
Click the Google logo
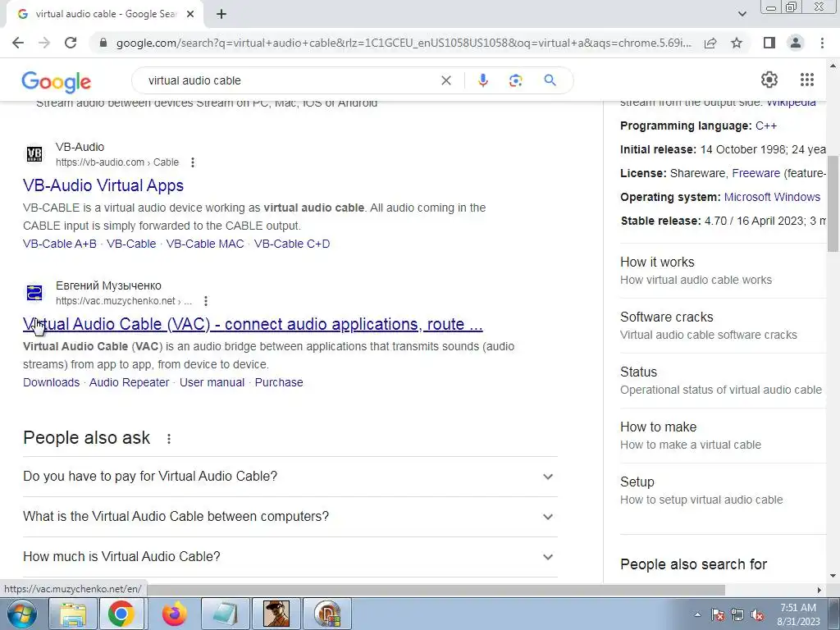57,81
